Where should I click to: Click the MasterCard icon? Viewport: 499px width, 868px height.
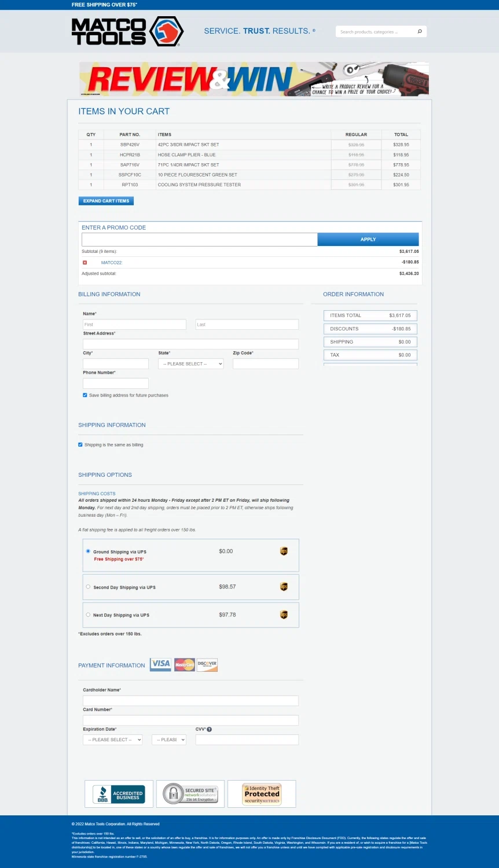(x=184, y=665)
